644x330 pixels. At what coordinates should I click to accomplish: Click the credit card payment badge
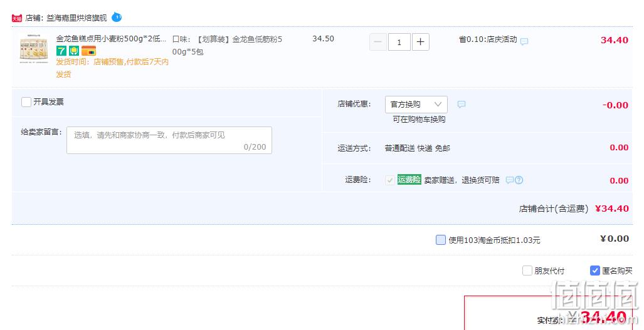point(88,51)
